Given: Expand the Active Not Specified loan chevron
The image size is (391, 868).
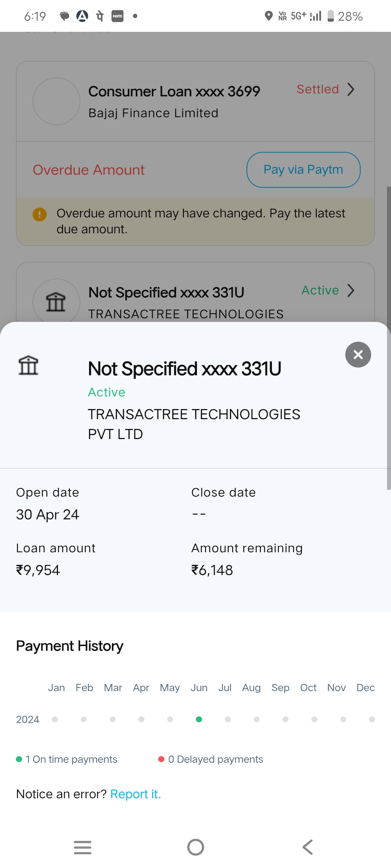Looking at the screenshot, I should tap(350, 290).
